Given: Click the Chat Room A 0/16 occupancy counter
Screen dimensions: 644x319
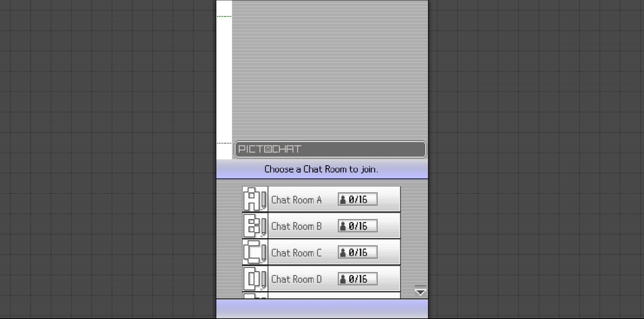Looking at the screenshot, I should (x=358, y=199).
